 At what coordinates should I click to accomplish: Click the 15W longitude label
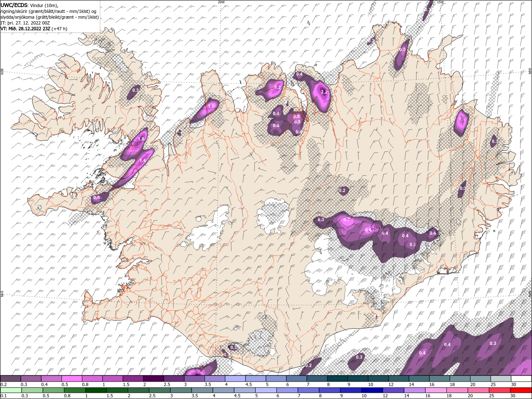pyautogui.click(x=441, y=2)
